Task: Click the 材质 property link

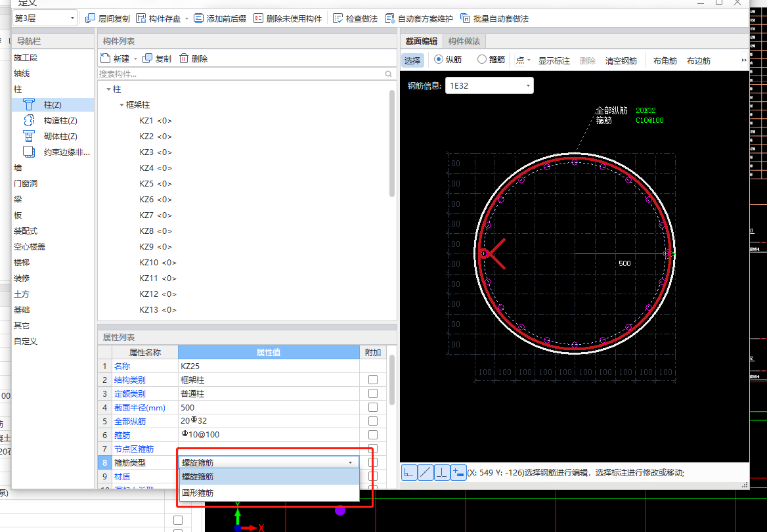Action: pos(122,477)
